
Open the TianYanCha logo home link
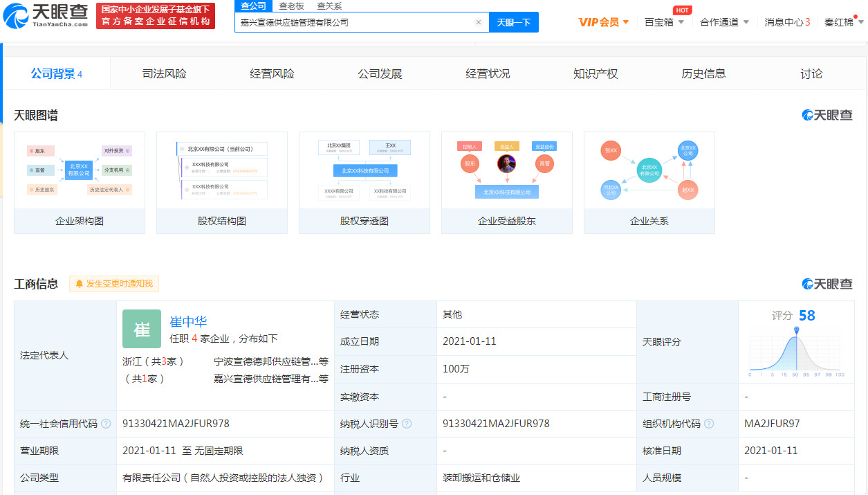[46, 15]
